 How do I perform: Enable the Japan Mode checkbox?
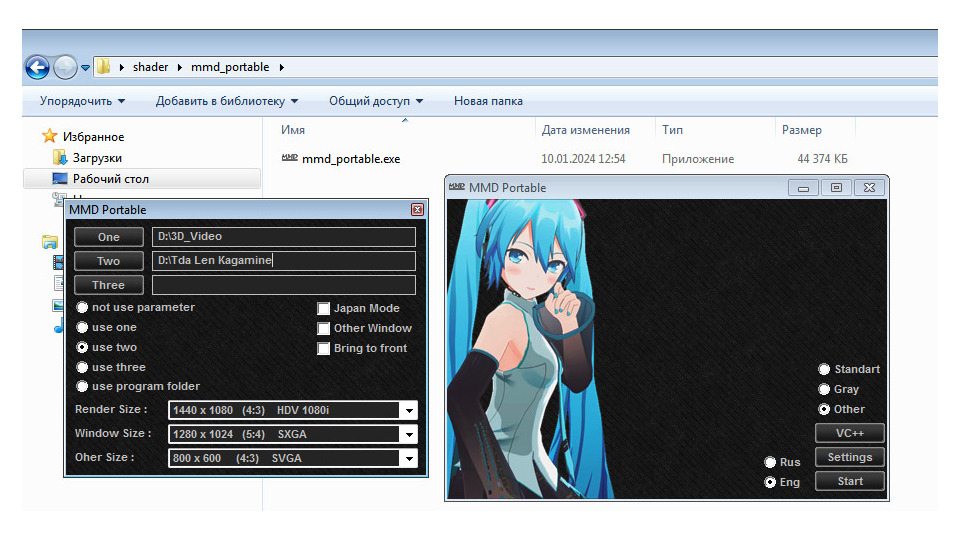point(323,309)
